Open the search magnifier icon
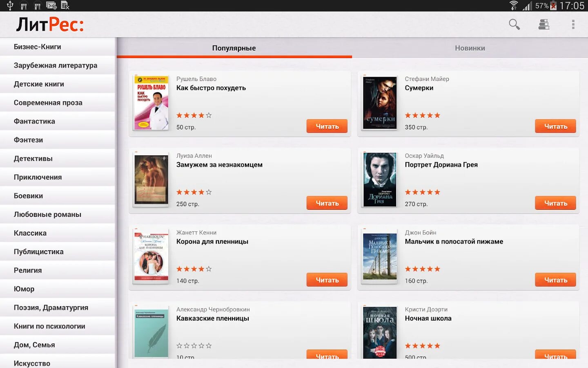 pos(514,25)
